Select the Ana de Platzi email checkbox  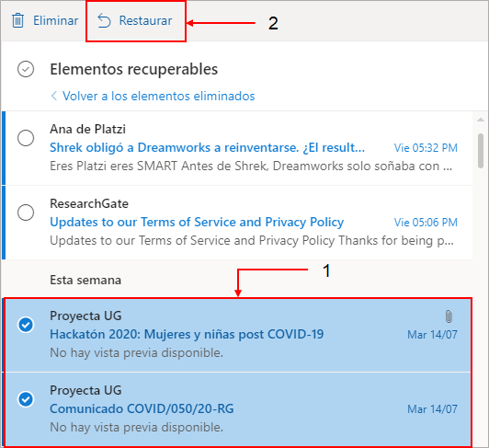26,138
